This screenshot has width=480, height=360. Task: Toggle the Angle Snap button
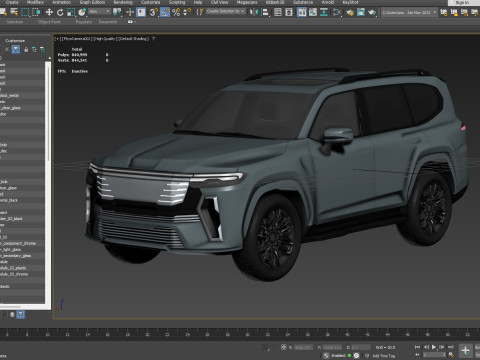pos(165,13)
